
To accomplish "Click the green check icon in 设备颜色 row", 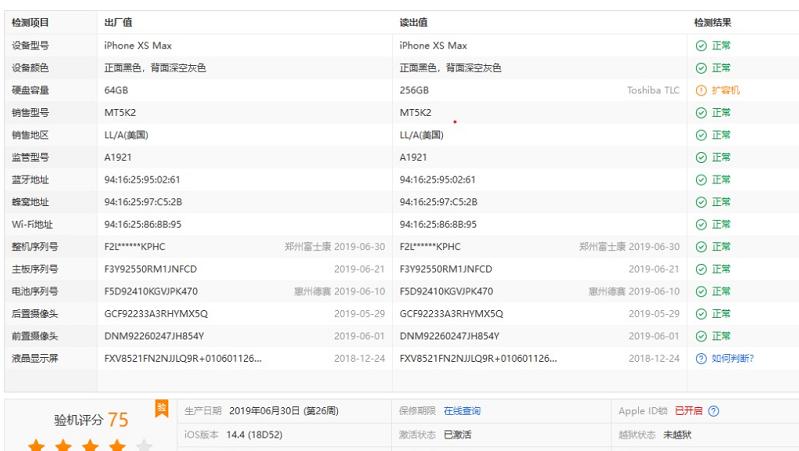I will 701,68.
